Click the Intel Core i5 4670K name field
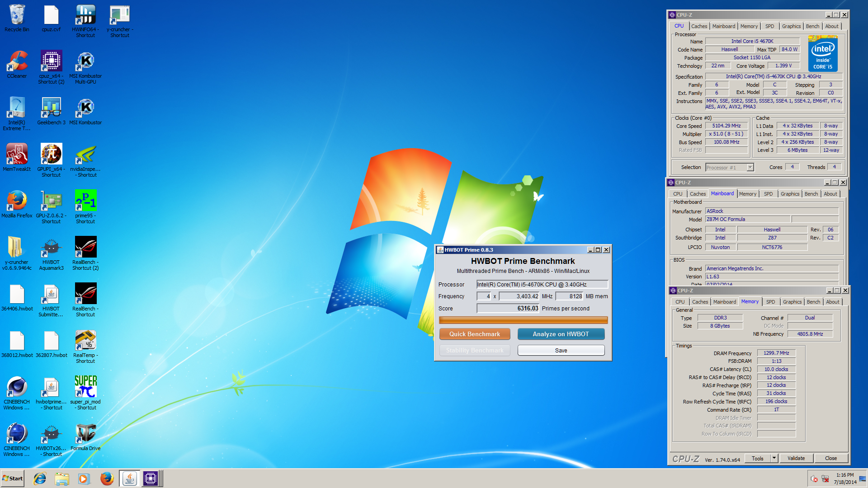Viewport: 868px width, 488px height. tap(752, 41)
